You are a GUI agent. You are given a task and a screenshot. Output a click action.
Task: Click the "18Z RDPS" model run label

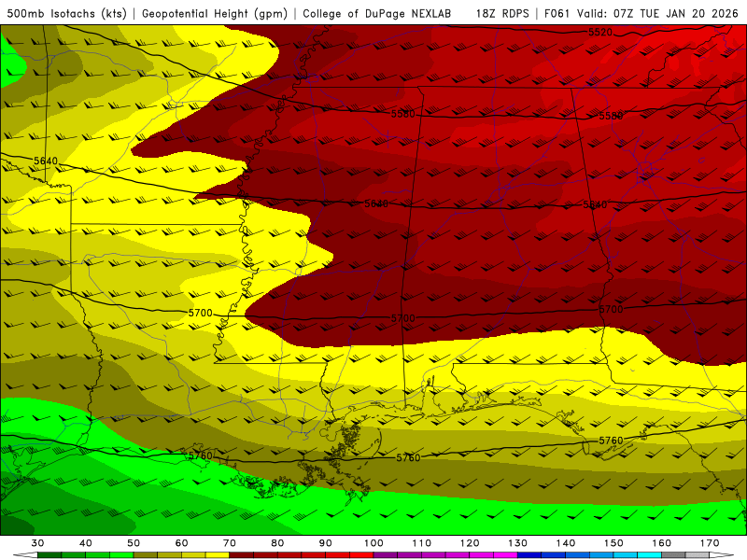coord(502,14)
